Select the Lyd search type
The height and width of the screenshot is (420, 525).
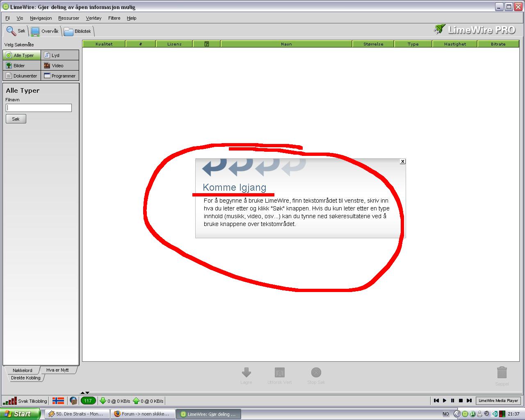pyautogui.click(x=60, y=55)
